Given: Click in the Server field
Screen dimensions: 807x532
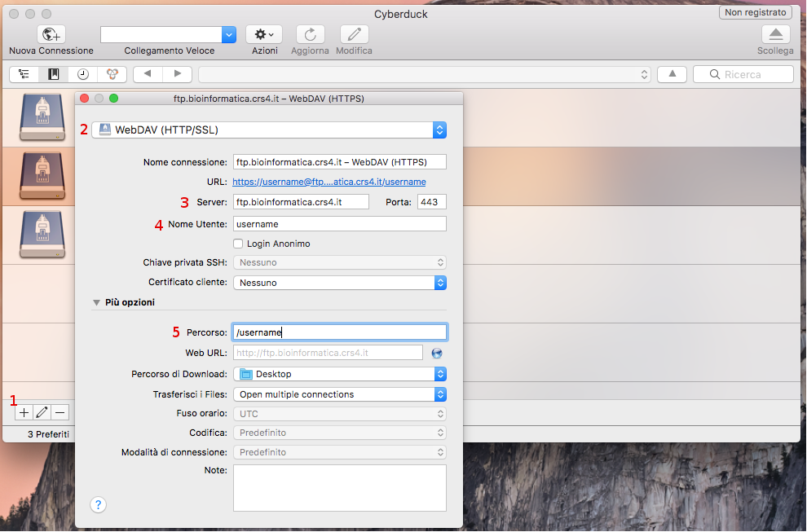Looking at the screenshot, I should click(301, 202).
